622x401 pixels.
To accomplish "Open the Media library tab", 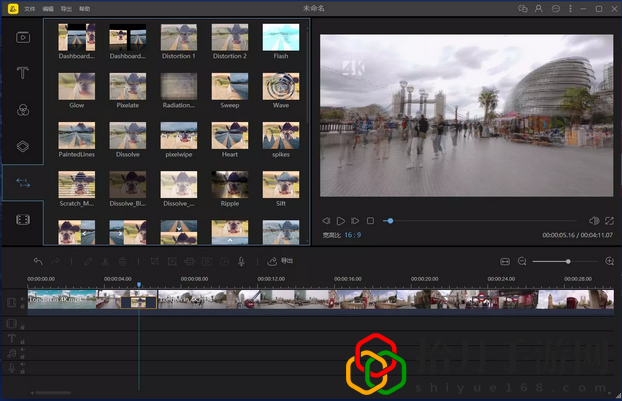I will (x=23, y=37).
